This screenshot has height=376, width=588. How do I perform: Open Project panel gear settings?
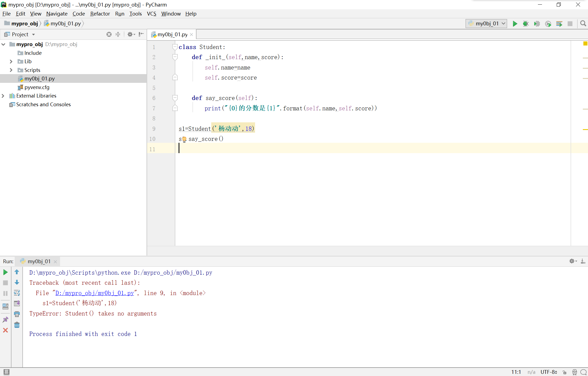point(131,34)
